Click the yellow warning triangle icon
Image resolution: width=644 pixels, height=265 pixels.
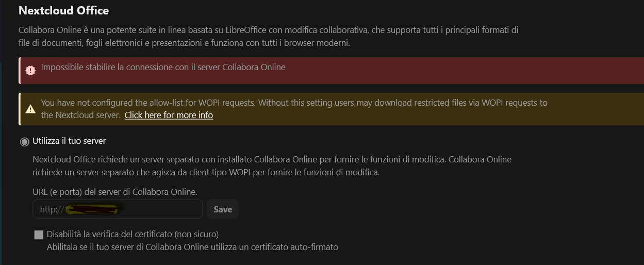coord(30,109)
